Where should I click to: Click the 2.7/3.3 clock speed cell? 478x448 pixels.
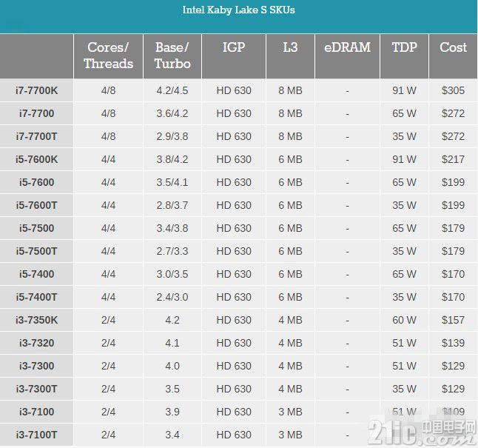pyautogui.click(x=172, y=251)
